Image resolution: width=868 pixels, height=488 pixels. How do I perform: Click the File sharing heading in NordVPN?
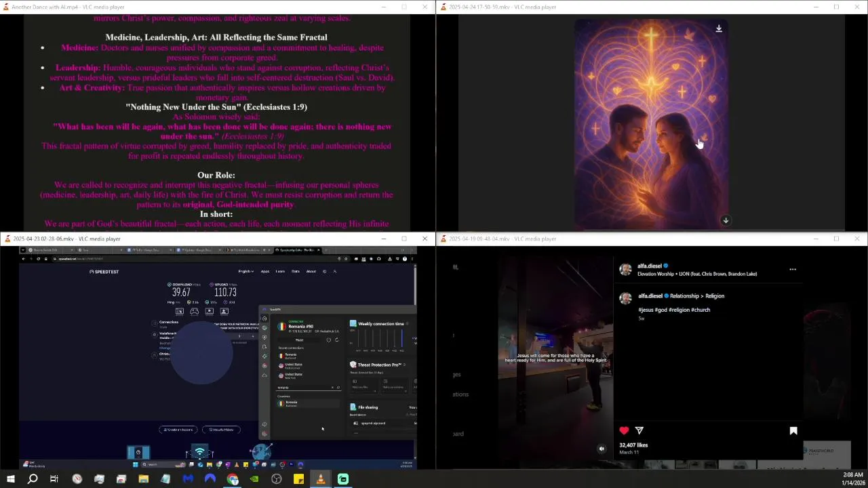point(368,407)
